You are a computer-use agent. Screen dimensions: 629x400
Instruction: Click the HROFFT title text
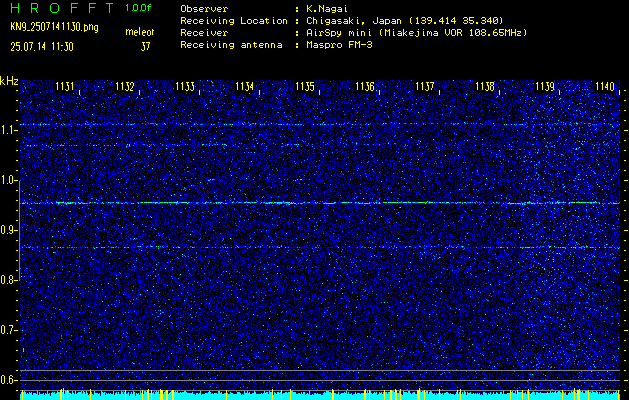(62, 8)
